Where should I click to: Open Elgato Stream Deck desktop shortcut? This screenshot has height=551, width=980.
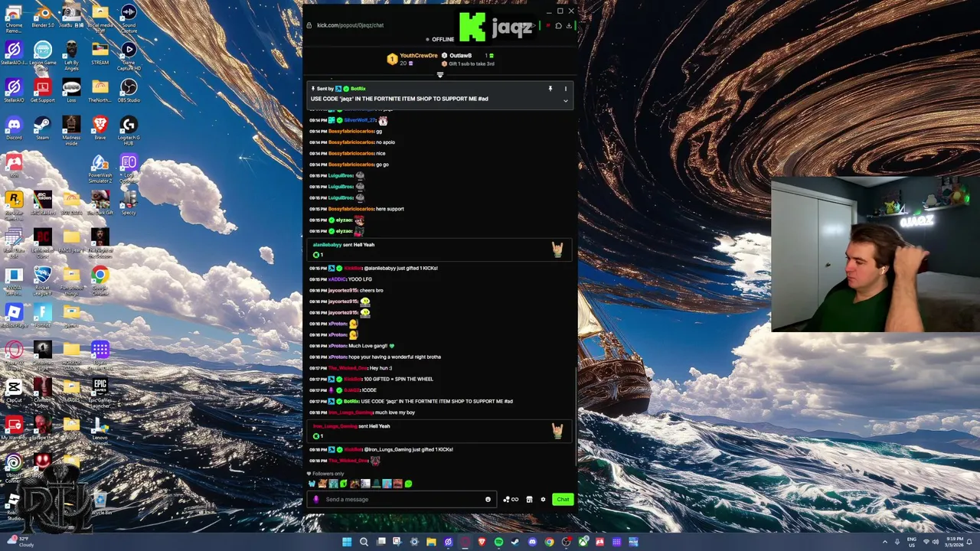click(100, 355)
